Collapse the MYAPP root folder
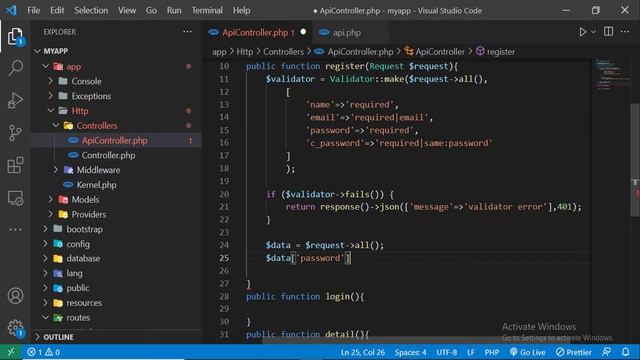Image resolution: width=640 pixels, height=360 pixels. pyautogui.click(x=38, y=51)
